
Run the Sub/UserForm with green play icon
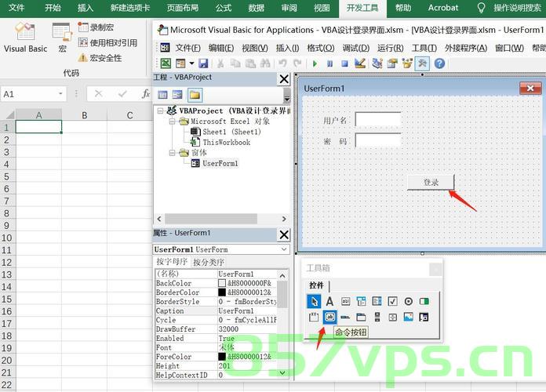tap(315, 64)
